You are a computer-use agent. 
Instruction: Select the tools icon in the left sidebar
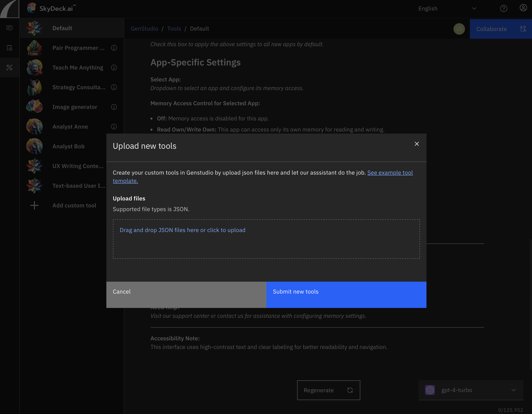click(9, 67)
